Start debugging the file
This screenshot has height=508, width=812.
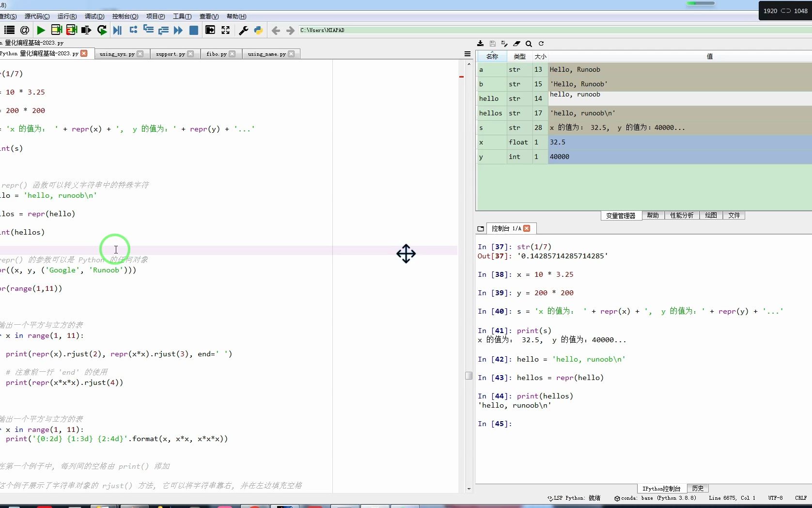pos(117,30)
